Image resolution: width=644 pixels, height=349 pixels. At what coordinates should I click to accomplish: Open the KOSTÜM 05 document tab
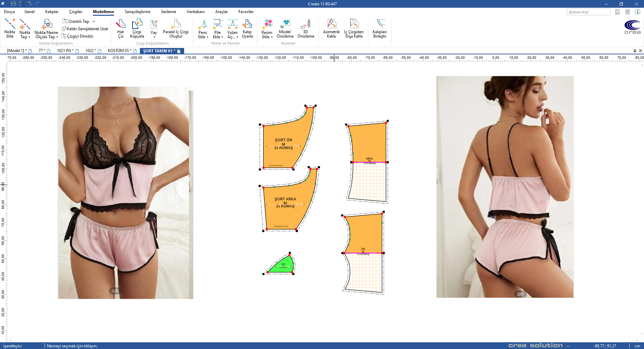[x=119, y=51]
